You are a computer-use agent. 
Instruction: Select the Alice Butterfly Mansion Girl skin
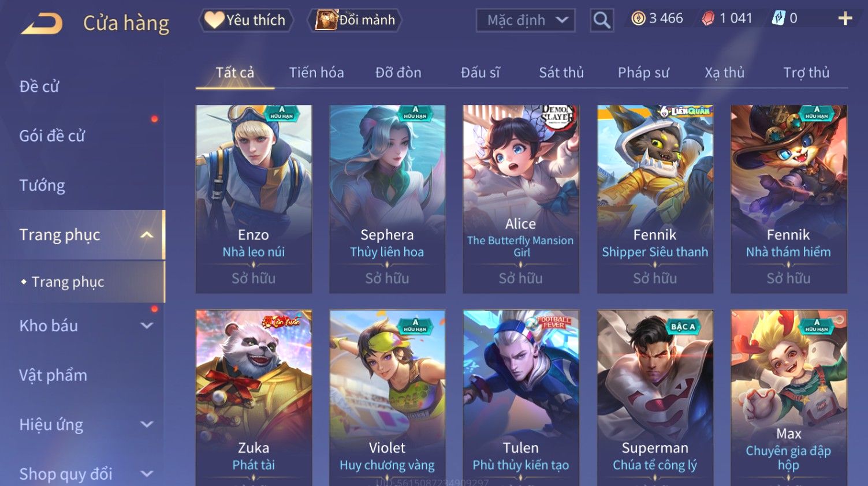[x=520, y=199]
